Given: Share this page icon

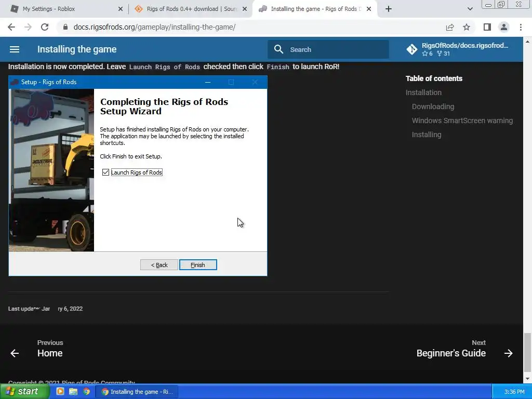Looking at the screenshot, I should 450,27.
